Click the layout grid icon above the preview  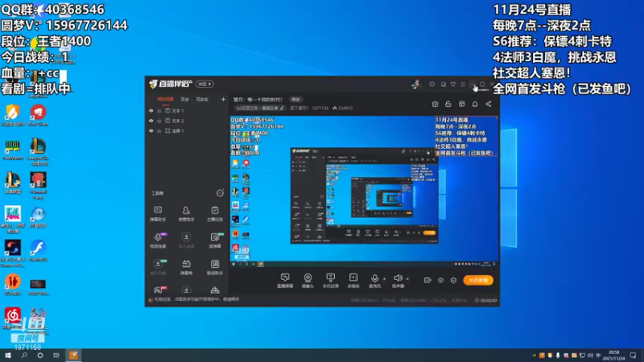point(461,105)
